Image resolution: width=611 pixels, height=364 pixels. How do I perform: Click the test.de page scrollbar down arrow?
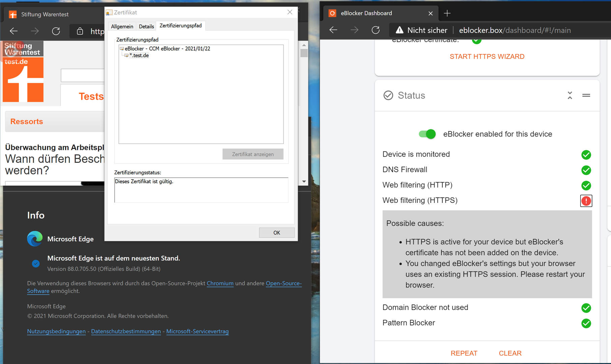click(304, 181)
